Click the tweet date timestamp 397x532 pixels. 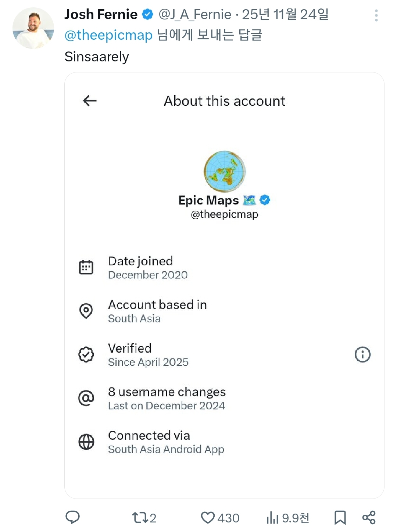pyautogui.click(x=285, y=14)
